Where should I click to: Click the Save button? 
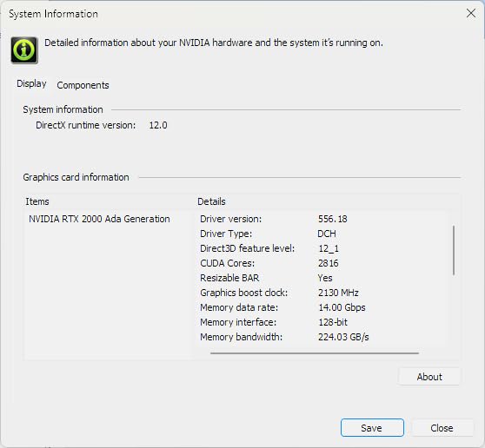372,428
